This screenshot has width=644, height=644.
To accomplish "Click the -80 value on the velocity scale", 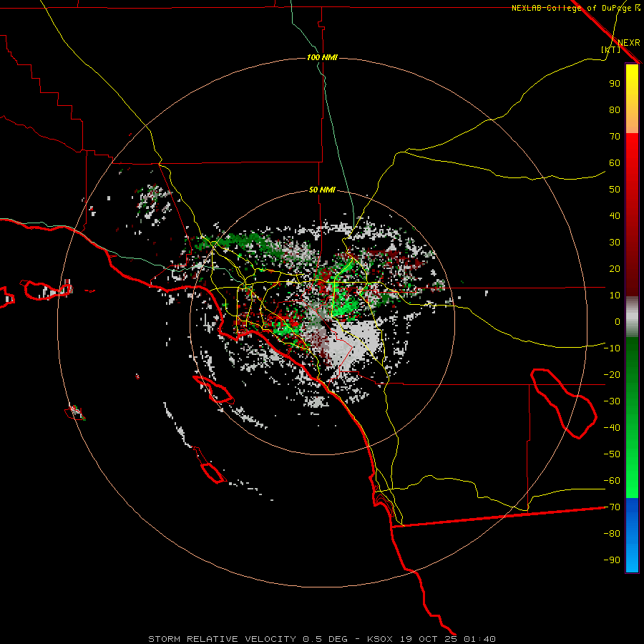I will pos(612,534).
